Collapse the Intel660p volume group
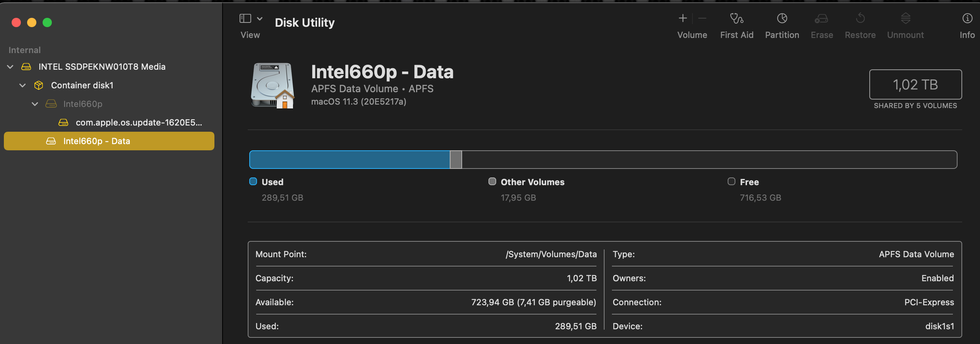This screenshot has width=980, height=344. click(x=35, y=104)
